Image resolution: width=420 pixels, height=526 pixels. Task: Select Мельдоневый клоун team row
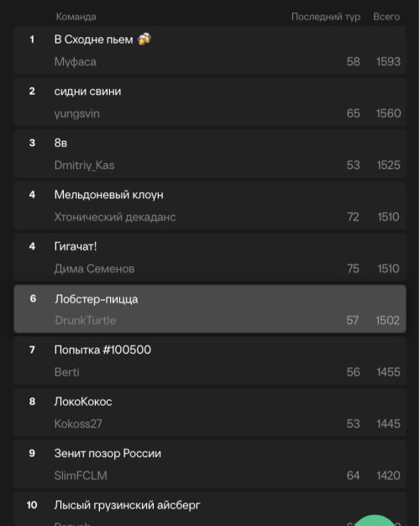click(x=210, y=205)
